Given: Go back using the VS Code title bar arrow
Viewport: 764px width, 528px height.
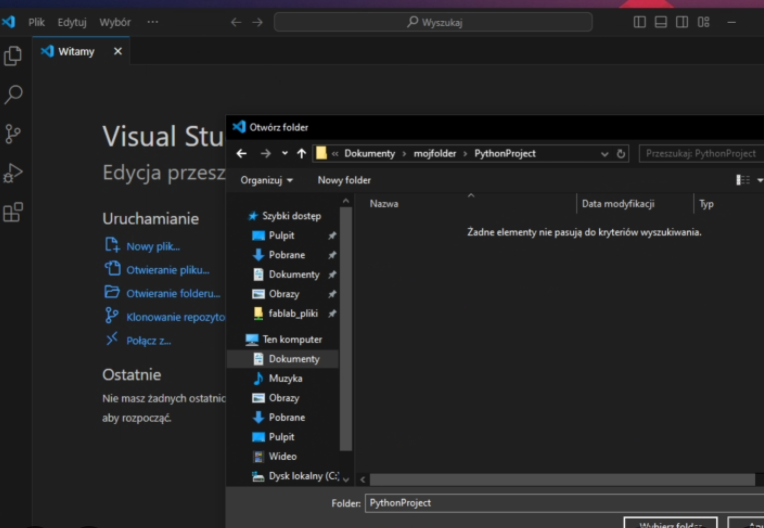Looking at the screenshot, I should (x=236, y=22).
